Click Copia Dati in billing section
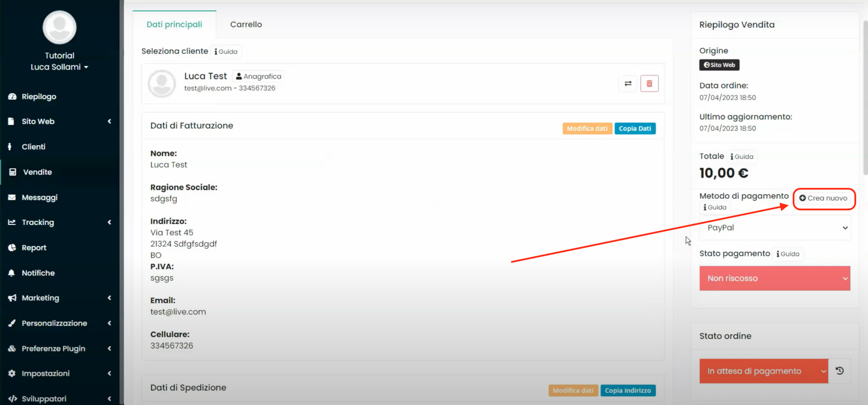The image size is (868, 405). 635,129
